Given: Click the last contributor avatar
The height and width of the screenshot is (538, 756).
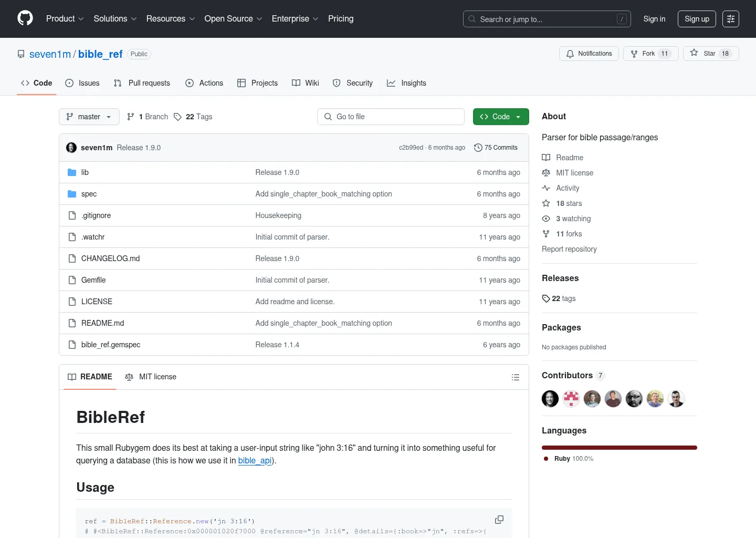Looking at the screenshot, I should (676, 399).
